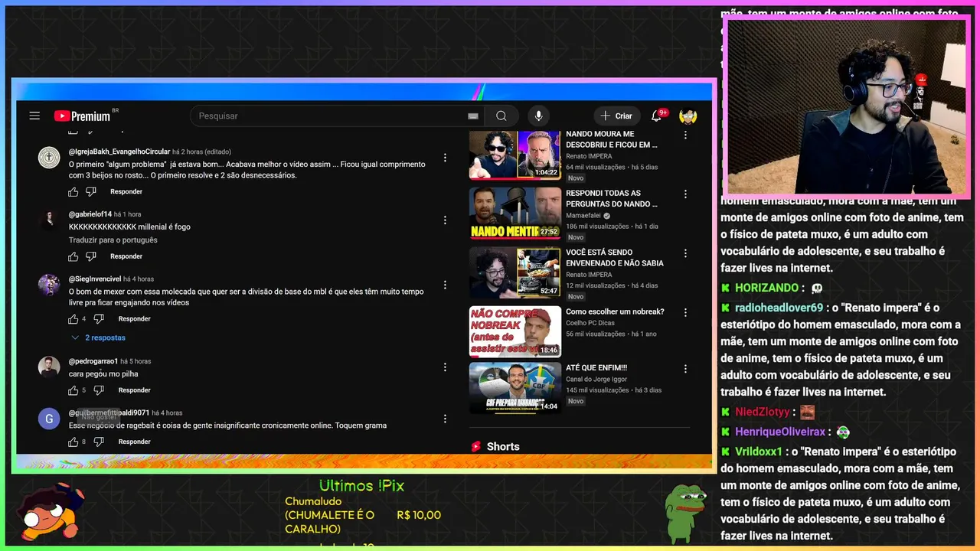Dislike the gabrielof14 comment
980x551 pixels.
pyautogui.click(x=91, y=256)
